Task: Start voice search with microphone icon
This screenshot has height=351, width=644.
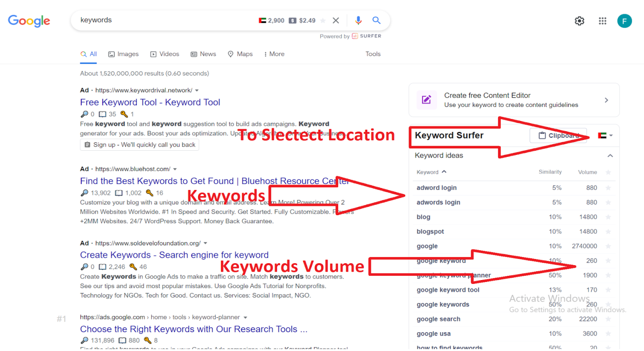Action: (x=358, y=21)
